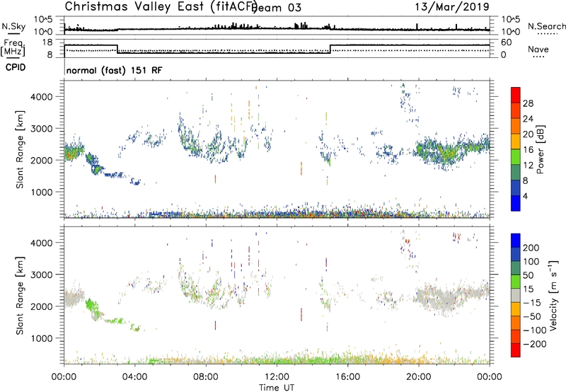Click the 'N.Sky' legend label
This screenshot has height=392, width=566.
click(x=13, y=26)
